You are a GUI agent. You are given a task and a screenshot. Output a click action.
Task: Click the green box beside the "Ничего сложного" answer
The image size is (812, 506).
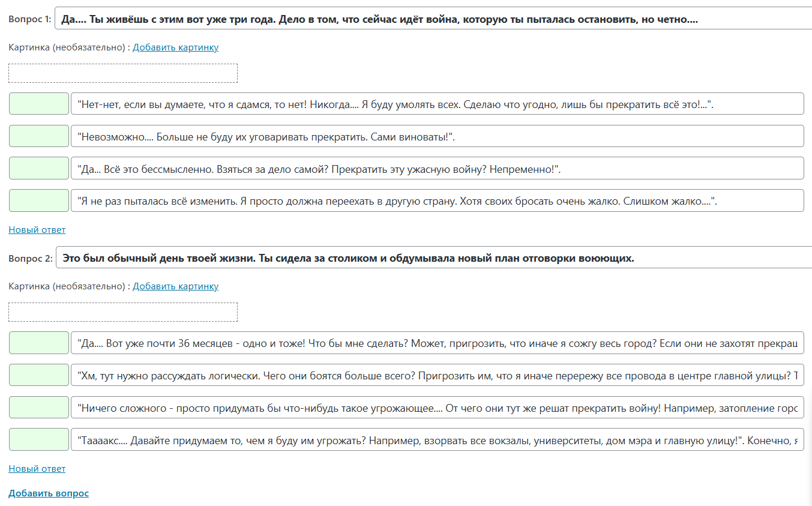39,407
